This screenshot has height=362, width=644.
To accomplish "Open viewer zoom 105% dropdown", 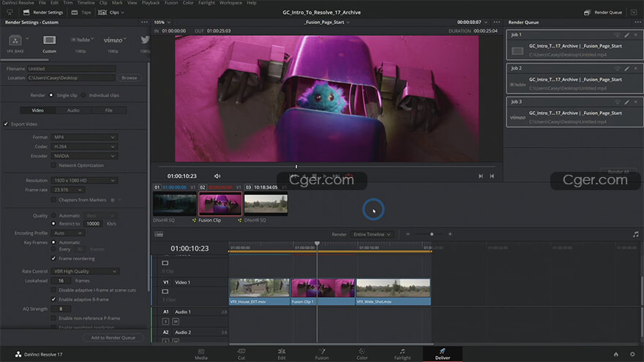I will pos(162,22).
